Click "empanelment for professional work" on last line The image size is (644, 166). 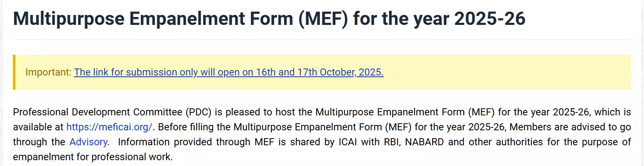(92, 157)
